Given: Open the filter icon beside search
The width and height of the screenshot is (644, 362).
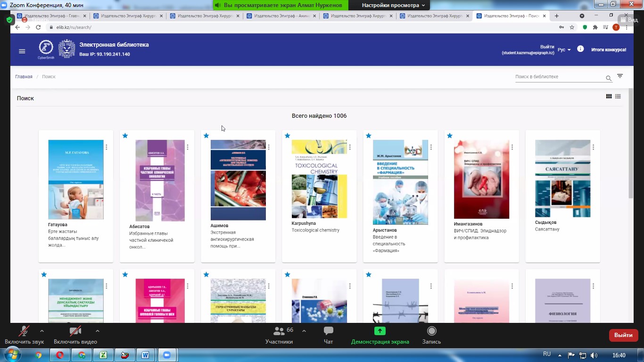Looking at the screenshot, I should 620,76.
